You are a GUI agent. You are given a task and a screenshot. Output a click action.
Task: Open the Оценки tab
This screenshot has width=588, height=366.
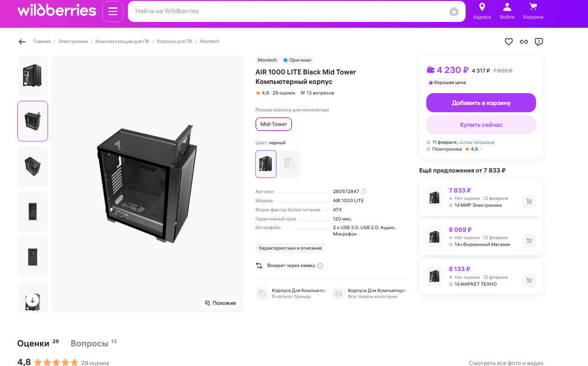click(x=33, y=344)
